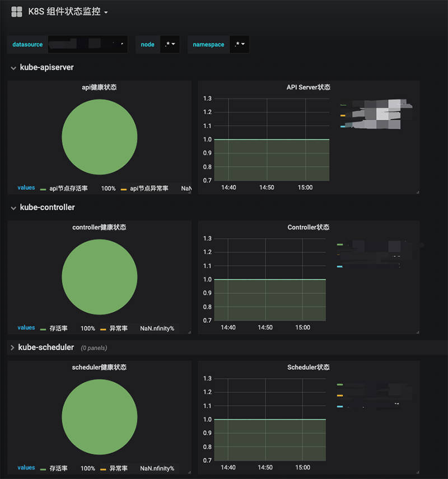Click the Scheduler状态 panel resize handle
Screen dimensions: 448x479
418,472
